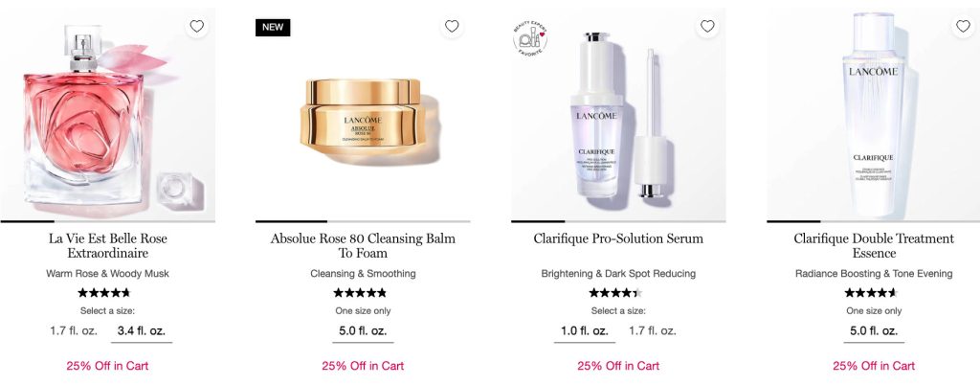
Task: Click heart icon on Clarifique Pro-Solution Serum
Action: point(707,26)
